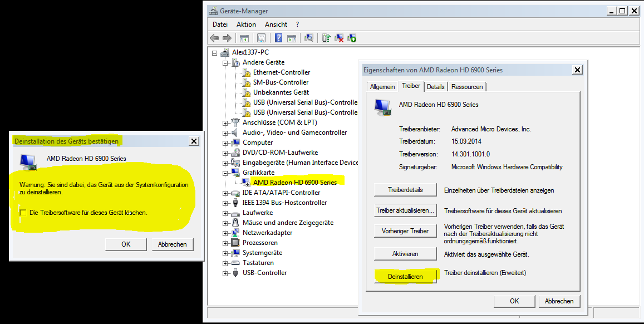Click 'Advanced Micro Devices, Inc.' provider text
This screenshot has width=644, height=324.
point(491,129)
